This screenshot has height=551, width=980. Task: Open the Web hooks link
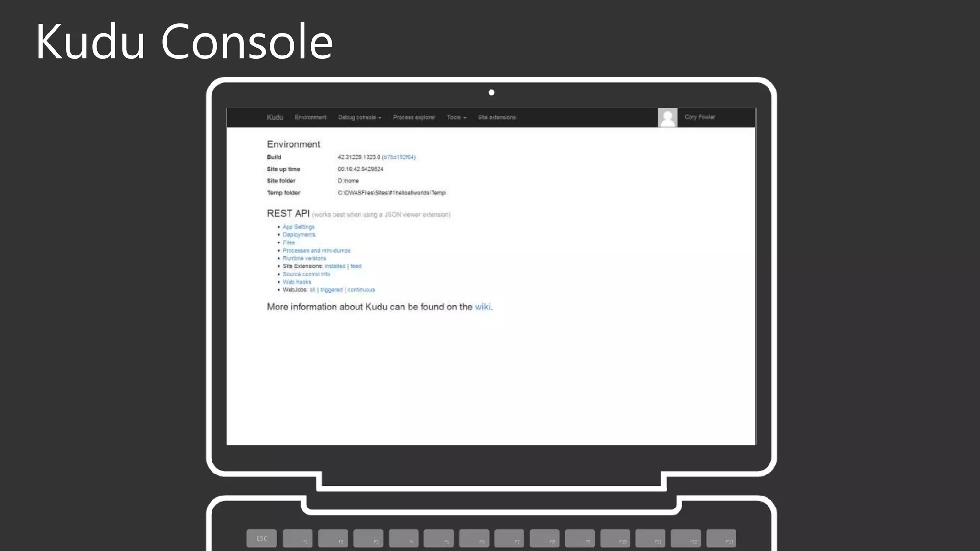[297, 282]
